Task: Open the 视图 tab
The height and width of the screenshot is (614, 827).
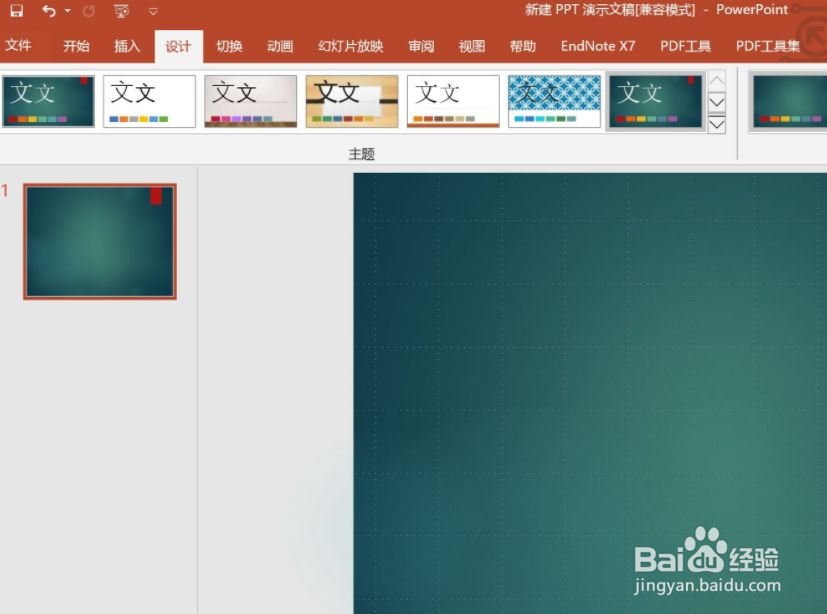Action: coord(472,46)
